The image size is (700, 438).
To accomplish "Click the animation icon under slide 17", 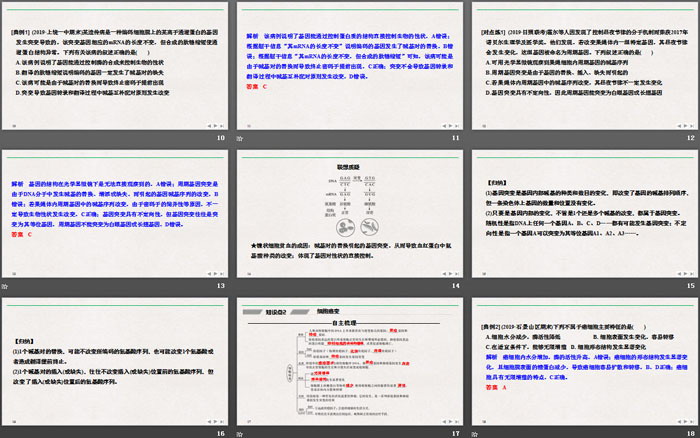I will [x=240, y=432].
